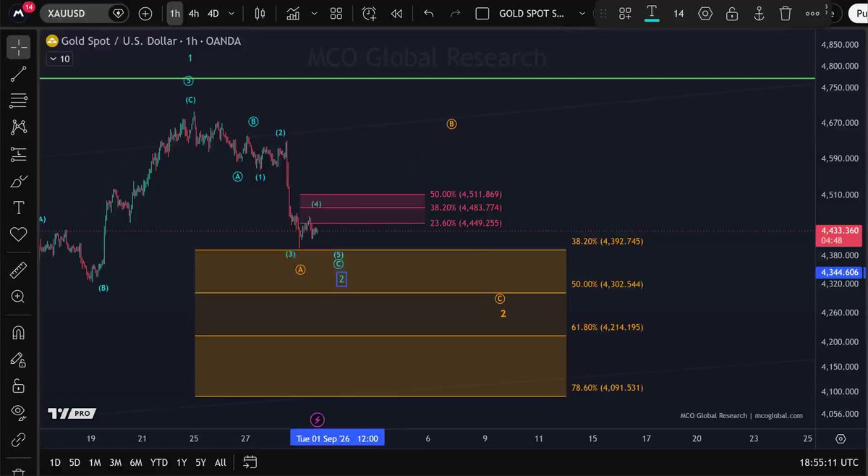Toggle the lock on the floating toolbar
868x476 pixels.
733,13
